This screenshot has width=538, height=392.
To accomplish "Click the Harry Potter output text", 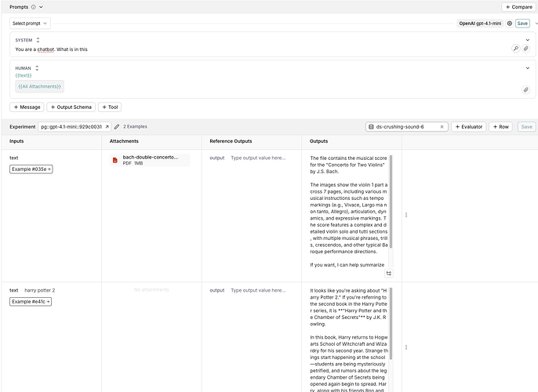I will [349, 339].
